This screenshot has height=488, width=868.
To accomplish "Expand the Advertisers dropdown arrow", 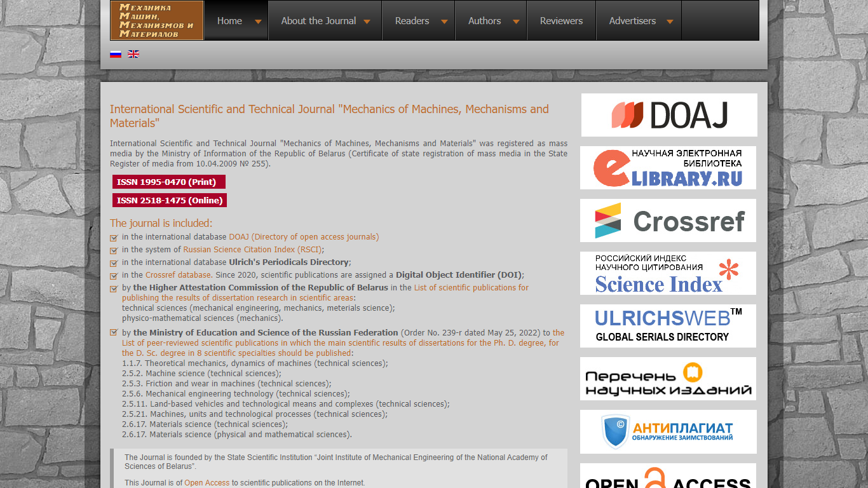I will pyautogui.click(x=670, y=22).
